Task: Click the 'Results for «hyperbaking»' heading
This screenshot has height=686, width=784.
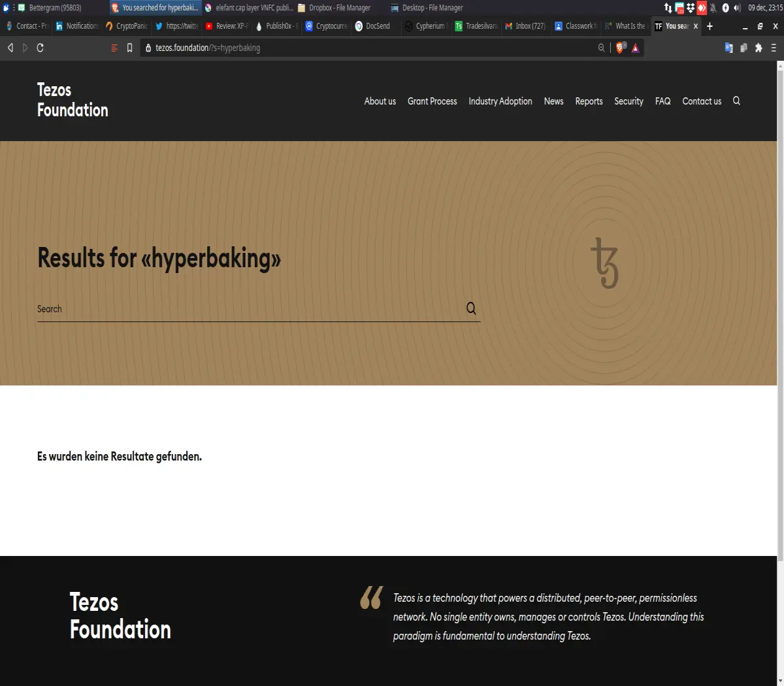Action: pyautogui.click(x=159, y=258)
